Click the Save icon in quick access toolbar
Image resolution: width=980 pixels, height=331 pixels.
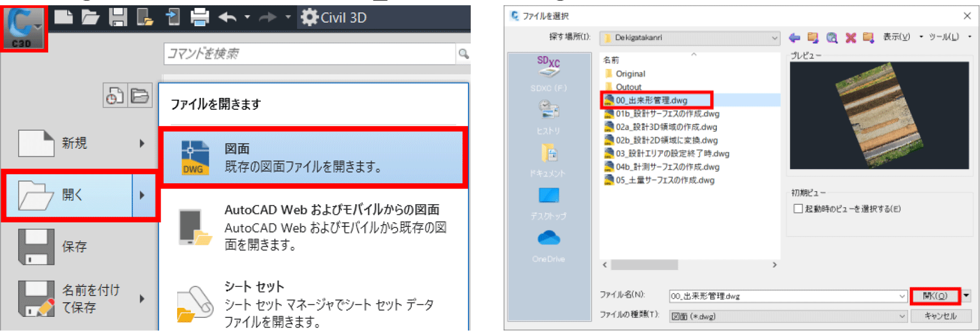(118, 18)
